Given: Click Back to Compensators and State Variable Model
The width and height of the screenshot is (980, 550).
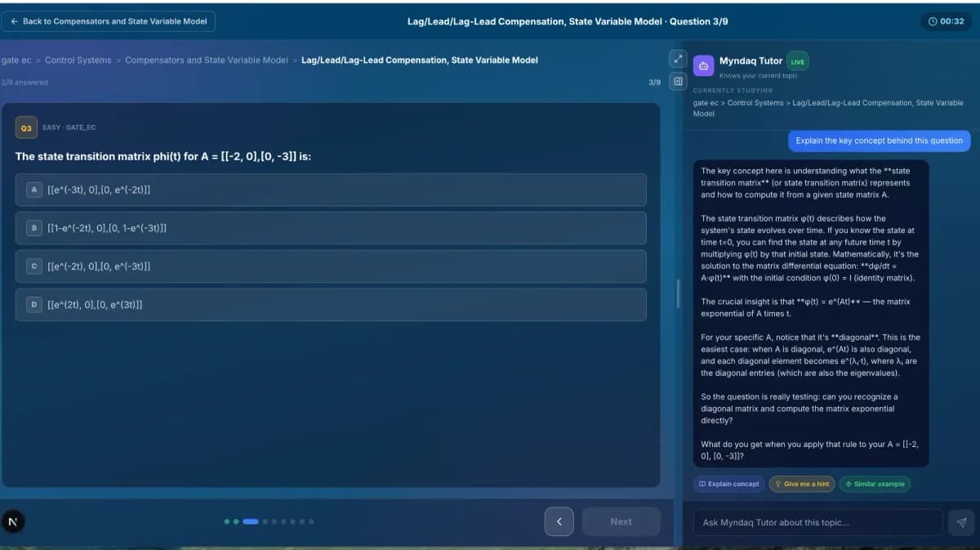Looking at the screenshot, I should (109, 21).
